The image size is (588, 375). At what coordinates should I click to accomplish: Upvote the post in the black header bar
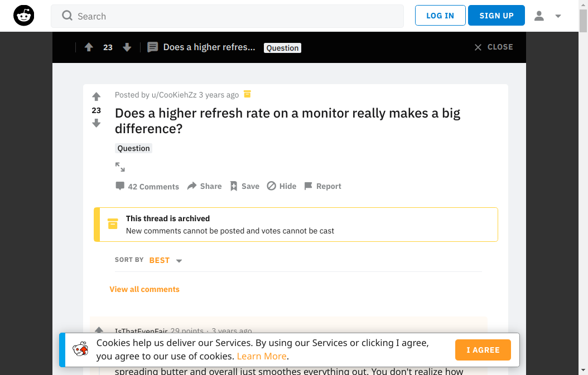tap(89, 47)
